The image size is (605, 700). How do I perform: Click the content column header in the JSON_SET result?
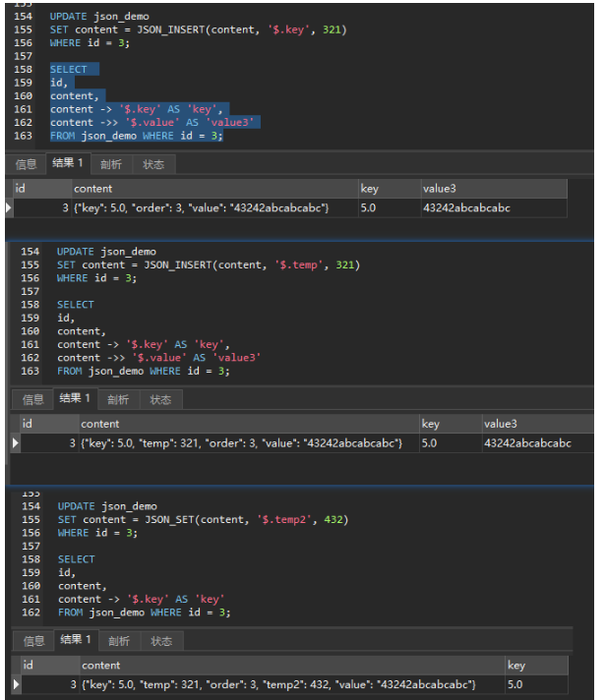(292, 666)
